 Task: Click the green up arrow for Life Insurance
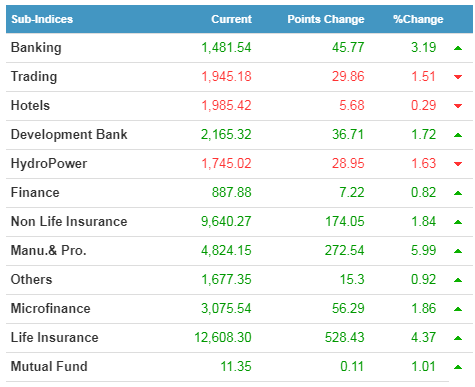[458, 338]
